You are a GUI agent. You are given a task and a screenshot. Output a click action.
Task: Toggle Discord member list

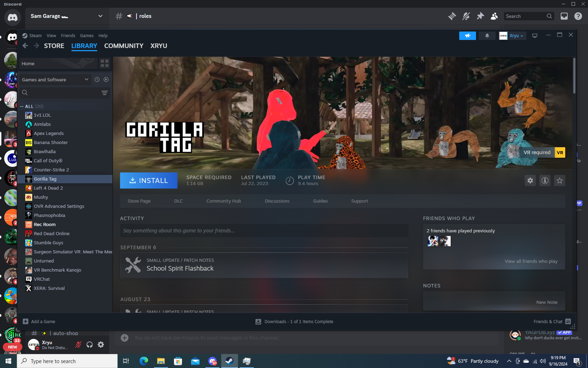click(x=494, y=16)
